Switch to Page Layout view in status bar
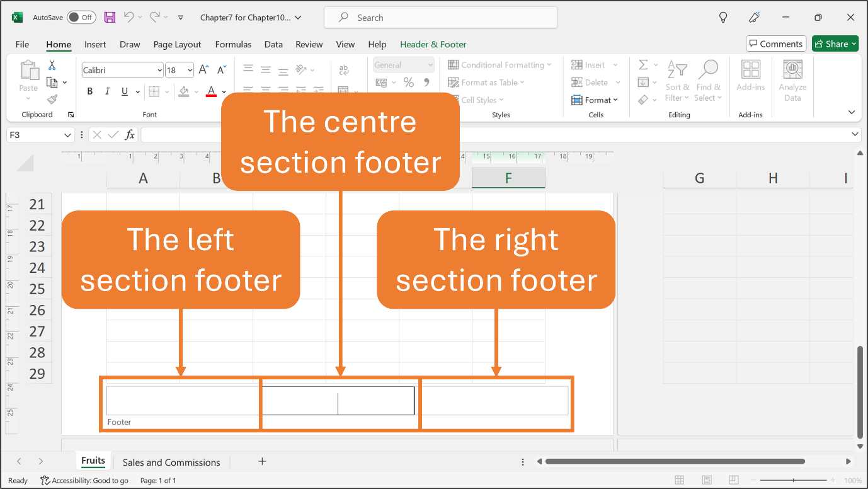Screen dimensions: 868x489 click(707, 480)
